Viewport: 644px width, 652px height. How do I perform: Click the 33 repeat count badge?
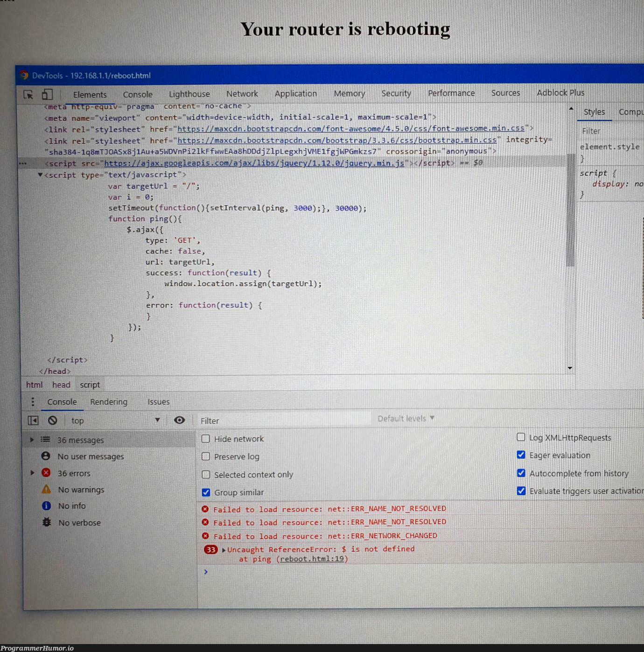211,550
